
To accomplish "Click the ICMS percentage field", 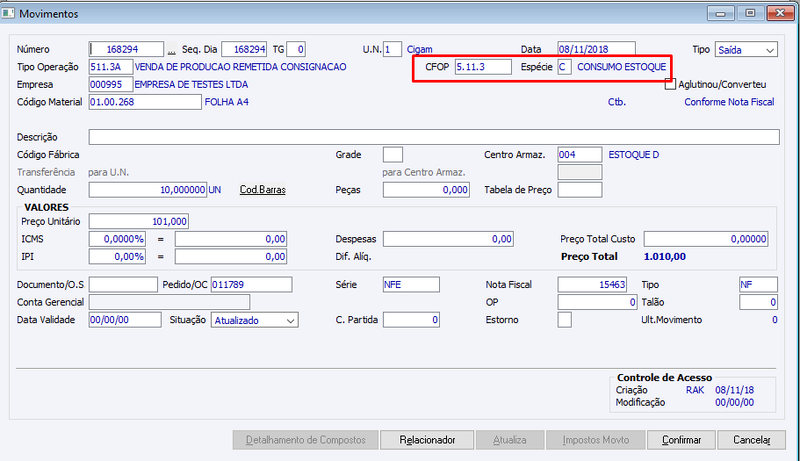I will 117,239.
